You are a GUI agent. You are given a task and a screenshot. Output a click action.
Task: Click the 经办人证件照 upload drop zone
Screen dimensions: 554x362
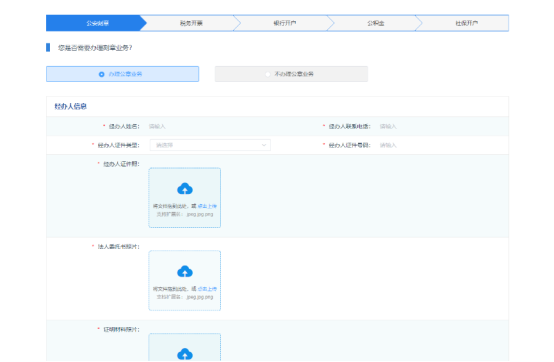(x=185, y=198)
